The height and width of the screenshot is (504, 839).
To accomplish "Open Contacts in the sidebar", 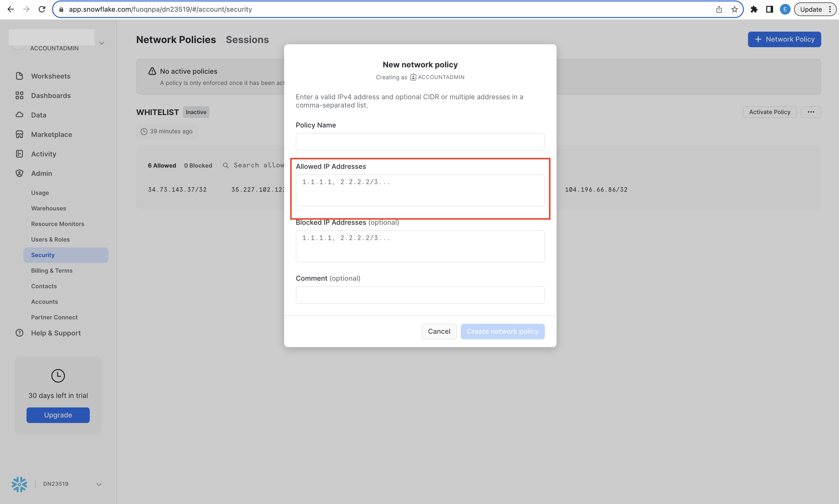I will pos(44,286).
